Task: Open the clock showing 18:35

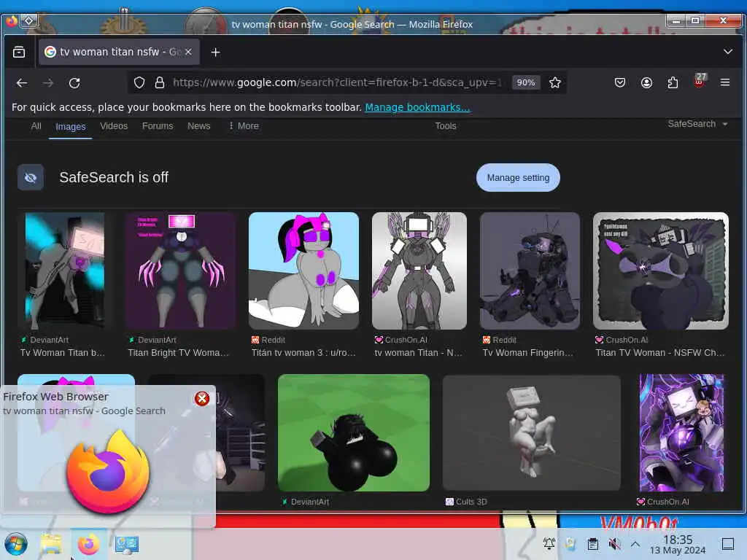Action: tap(678, 545)
